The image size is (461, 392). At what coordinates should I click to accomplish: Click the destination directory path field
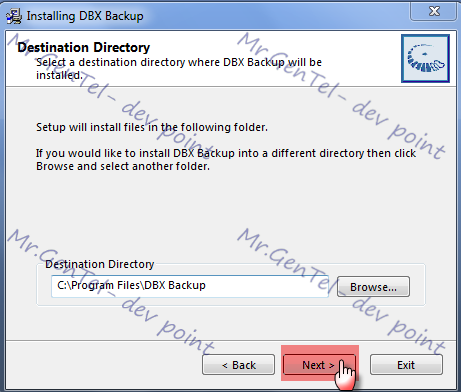pos(190,286)
